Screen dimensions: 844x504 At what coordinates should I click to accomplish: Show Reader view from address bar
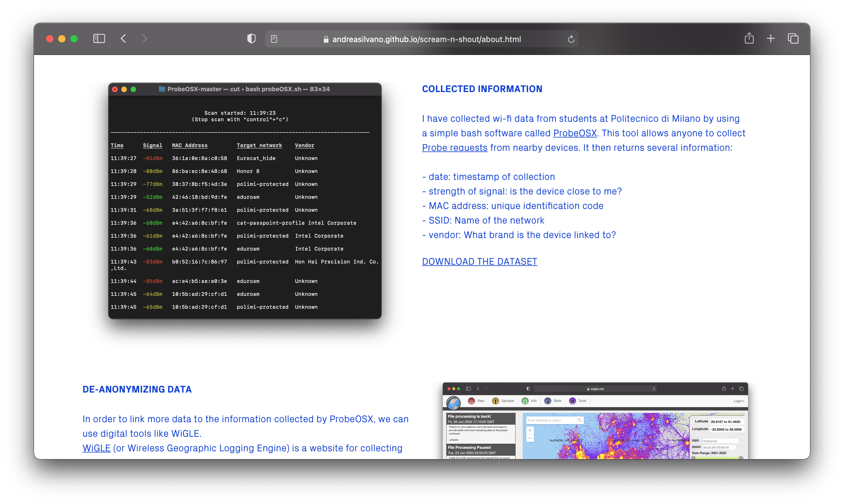click(x=274, y=39)
